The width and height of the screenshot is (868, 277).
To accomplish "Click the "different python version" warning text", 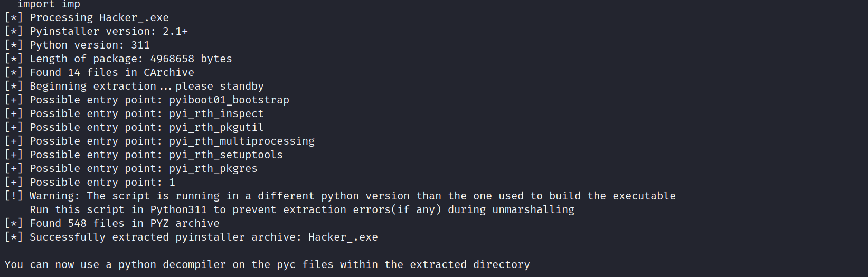I will click(x=333, y=196).
